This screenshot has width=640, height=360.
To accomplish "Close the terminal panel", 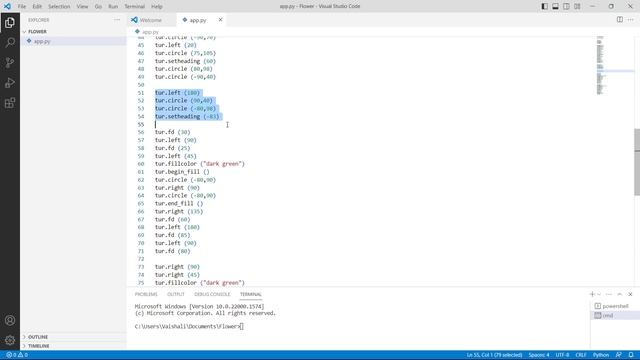I will coord(630,294).
